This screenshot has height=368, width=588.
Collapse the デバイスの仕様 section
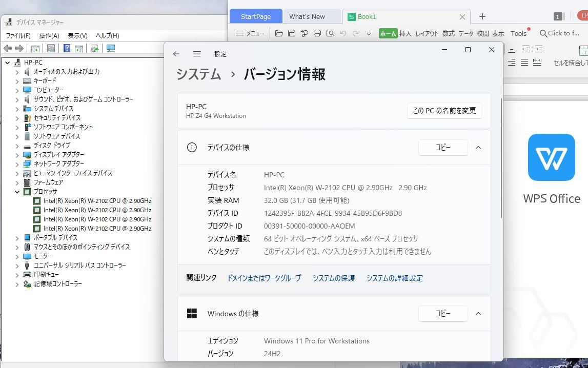coord(478,148)
